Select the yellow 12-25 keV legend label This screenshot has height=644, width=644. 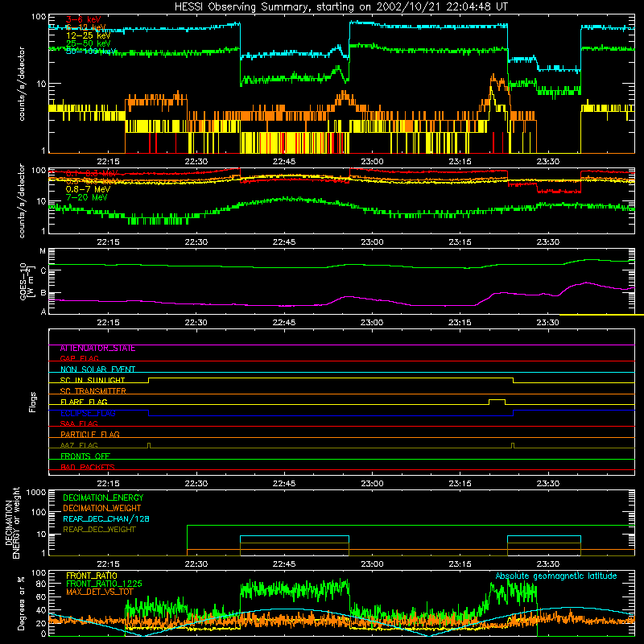click(88, 35)
